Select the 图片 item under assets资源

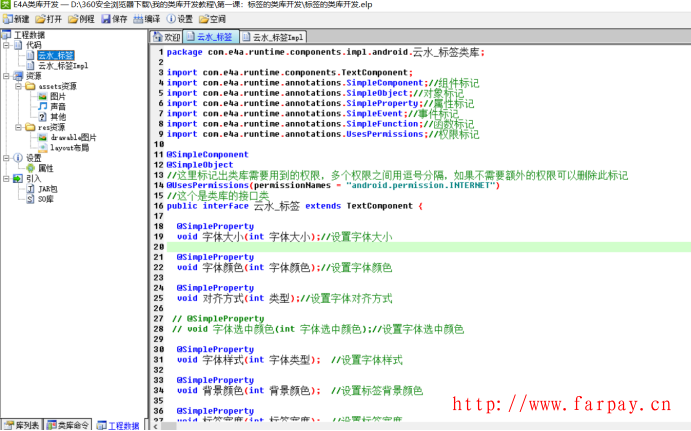tap(57, 96)
